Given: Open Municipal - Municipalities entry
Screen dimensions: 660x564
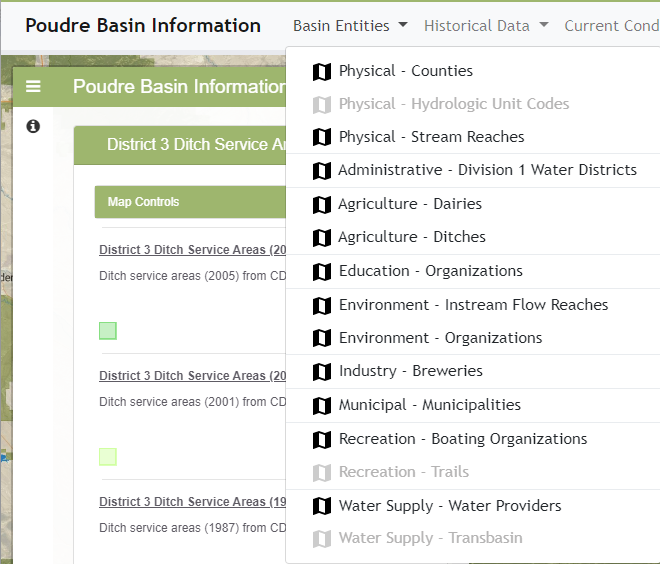Looking at the screenshot, I should [429, 405].
